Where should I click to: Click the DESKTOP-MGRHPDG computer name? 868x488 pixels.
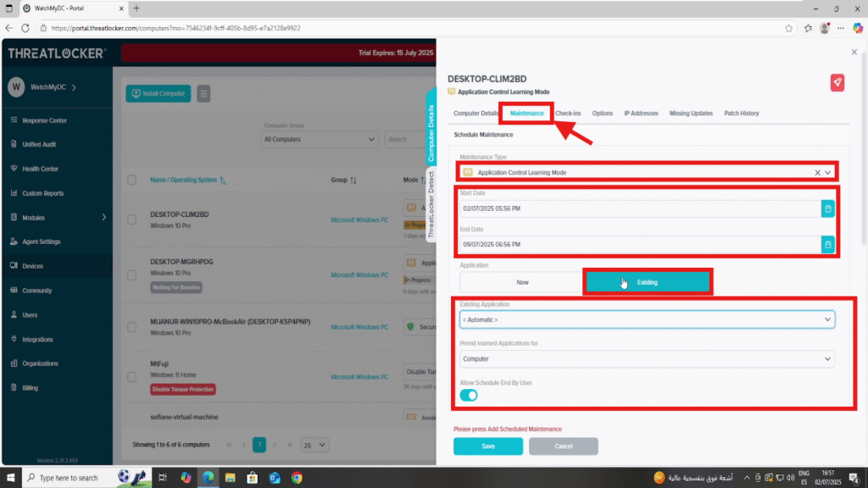(181, 262)
